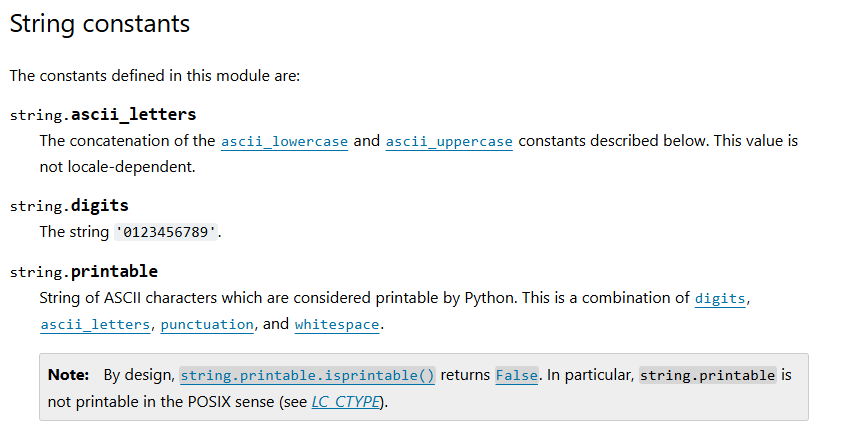Screen dimensions: 862x427
Task: Follow the digits link in printable description
Action: tap(720, 298)
